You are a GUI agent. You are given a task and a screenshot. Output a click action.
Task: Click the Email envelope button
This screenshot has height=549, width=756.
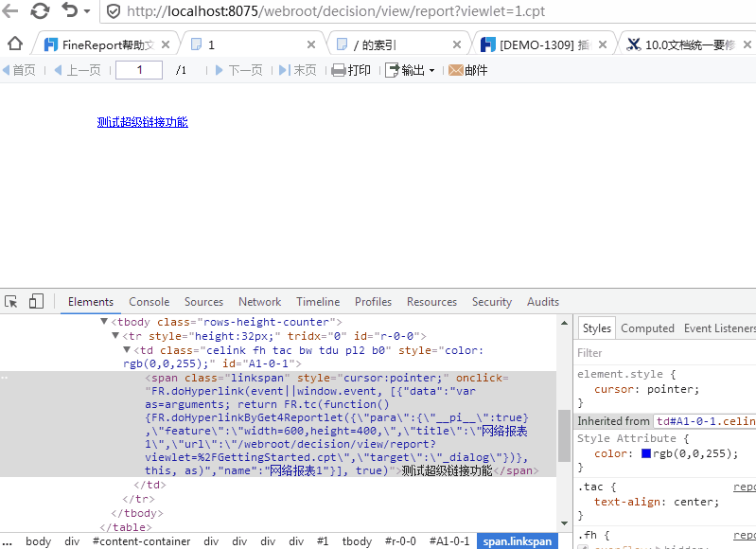pos(467,70)
